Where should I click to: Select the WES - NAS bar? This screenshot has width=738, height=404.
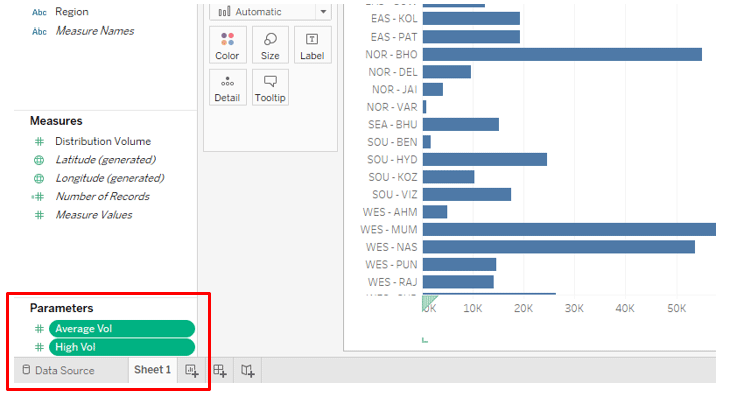(559, 247)
